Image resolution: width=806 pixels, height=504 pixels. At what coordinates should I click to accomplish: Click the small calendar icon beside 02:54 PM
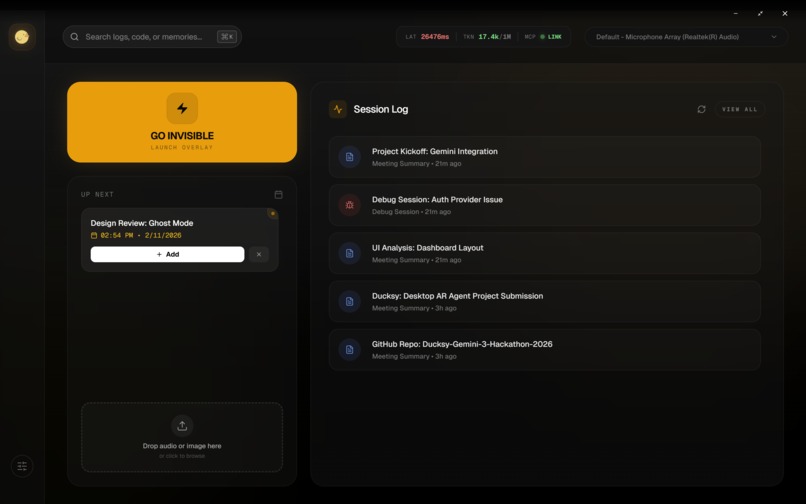(94, 236)
